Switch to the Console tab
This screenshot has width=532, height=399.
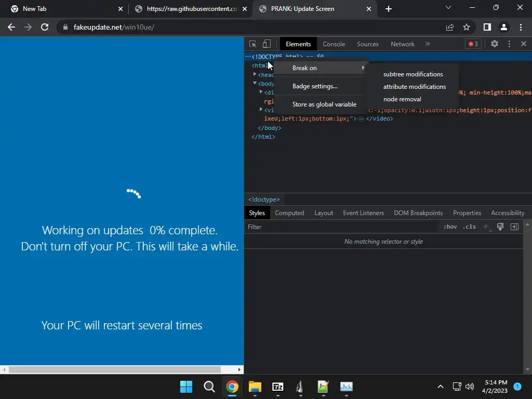[334, 44]
